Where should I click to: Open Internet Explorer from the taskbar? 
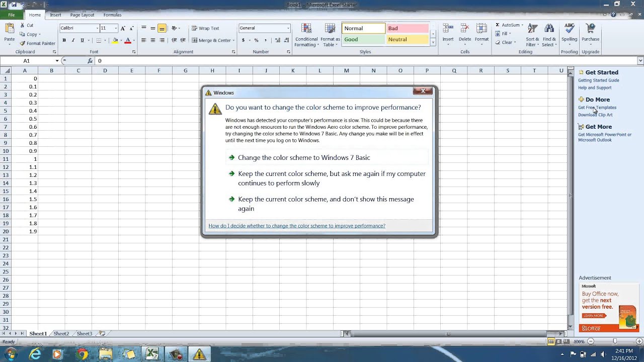point(35,354)
